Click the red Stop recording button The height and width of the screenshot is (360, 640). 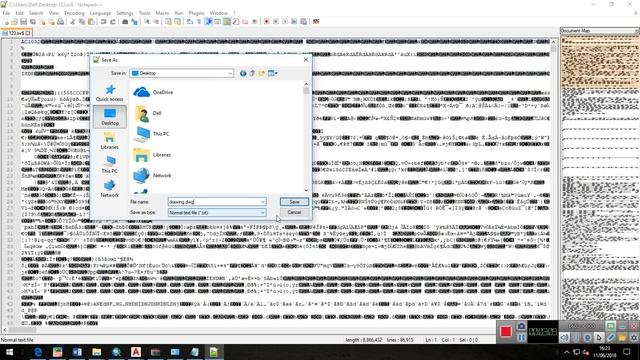click(506, 331)
